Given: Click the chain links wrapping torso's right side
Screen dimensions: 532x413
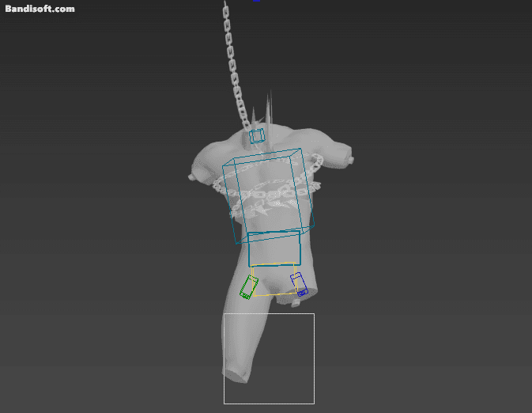Looking at the screenshot, I should [x=312, y=170].
